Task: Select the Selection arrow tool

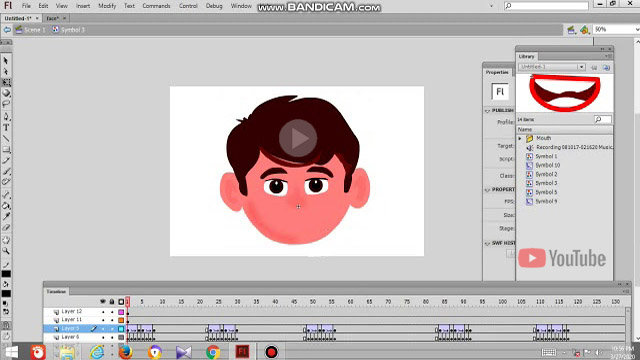Action: 6,61
